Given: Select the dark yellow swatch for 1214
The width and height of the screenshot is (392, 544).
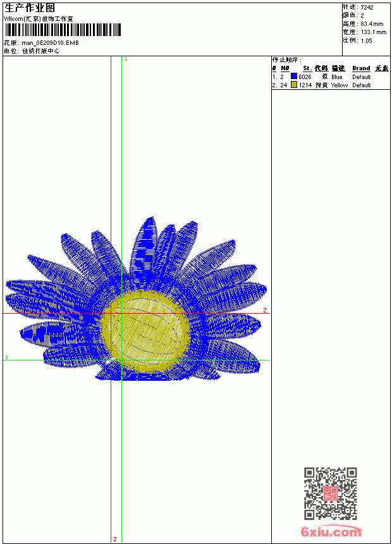Looking at the screenshot, I should [x=294, y=85].
